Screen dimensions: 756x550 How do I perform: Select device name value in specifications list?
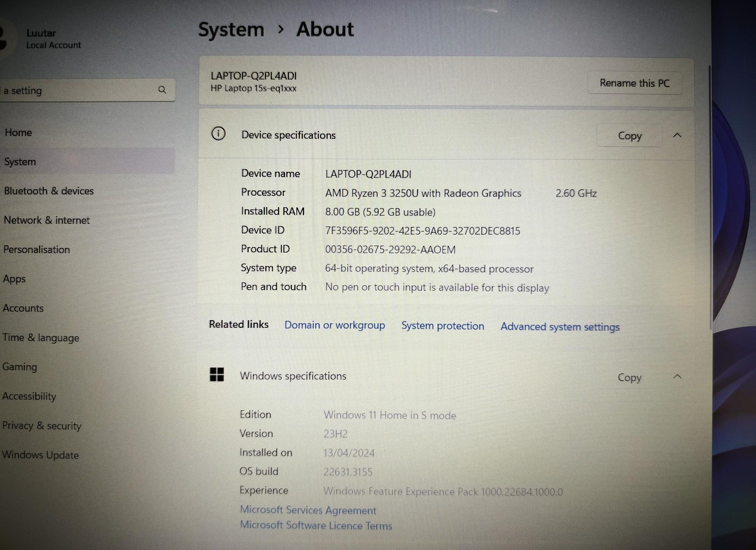click(x=368, y=174)
